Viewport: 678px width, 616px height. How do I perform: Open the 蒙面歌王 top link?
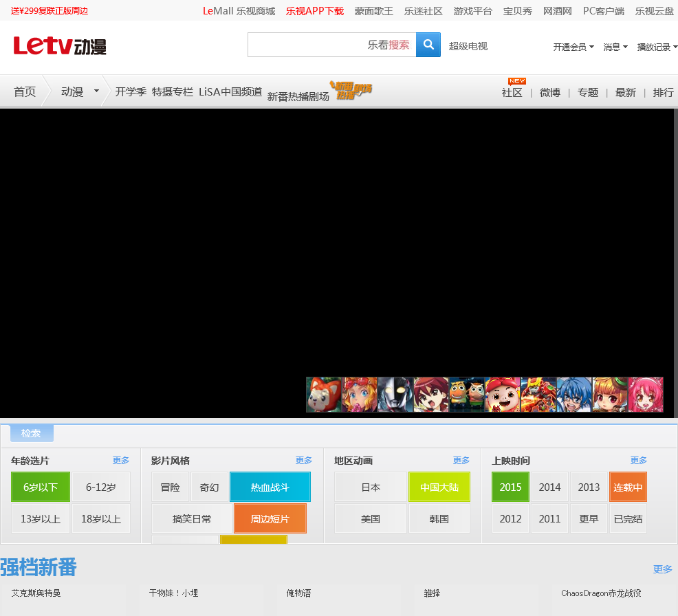[373, 11]
